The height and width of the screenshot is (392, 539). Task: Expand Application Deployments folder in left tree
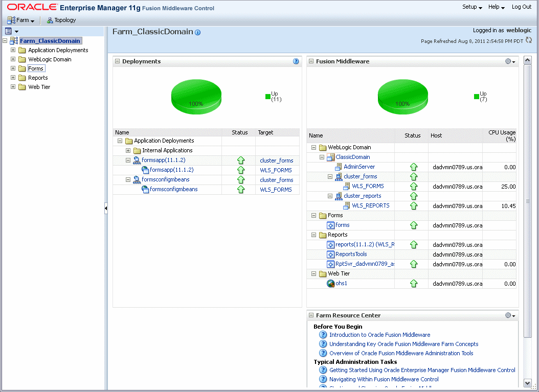click(x=13, y=50)
